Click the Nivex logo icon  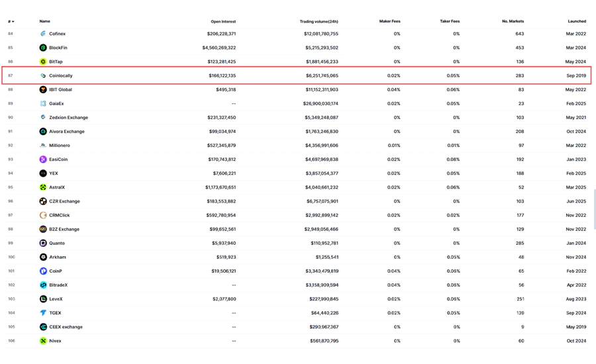[43, 341]
